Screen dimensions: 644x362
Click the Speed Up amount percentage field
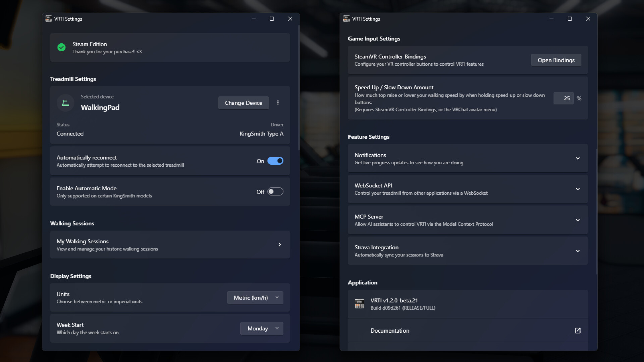click(x=563, y=98)
